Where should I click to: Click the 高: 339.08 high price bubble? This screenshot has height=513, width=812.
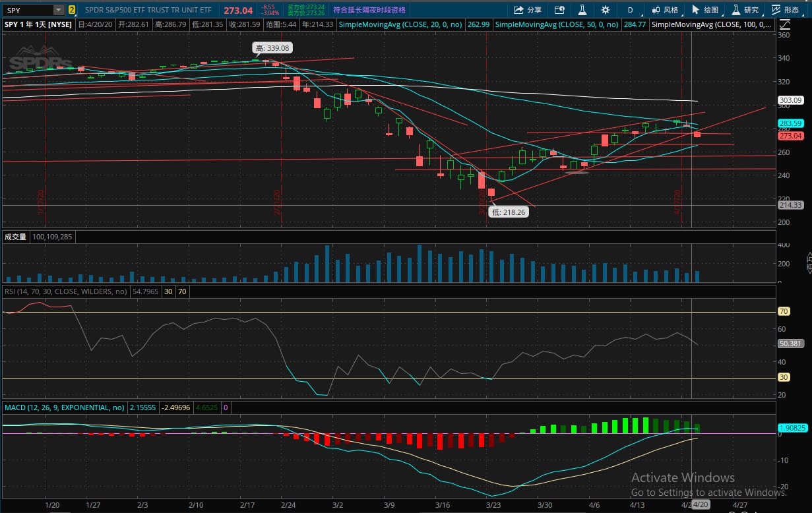coord(272,48)
